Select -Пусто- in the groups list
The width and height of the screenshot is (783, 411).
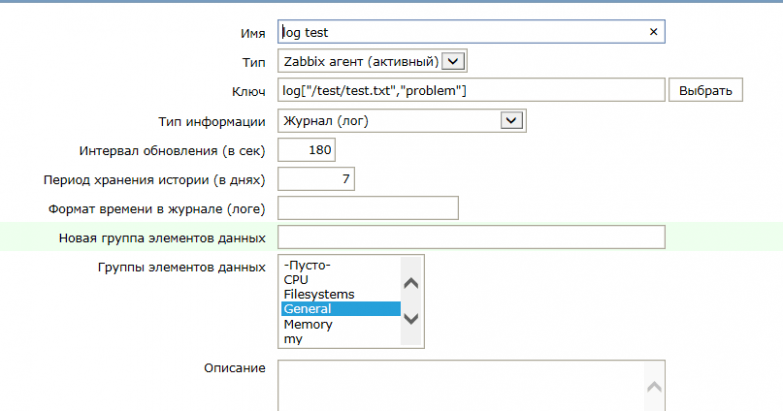pyautogui.click(x=307, y=265)
